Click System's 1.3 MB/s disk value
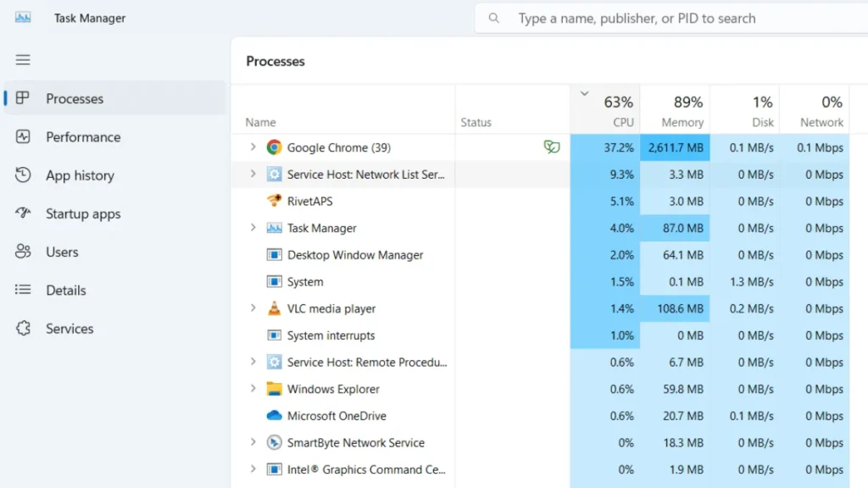868x488 pixels. point(751,281)
